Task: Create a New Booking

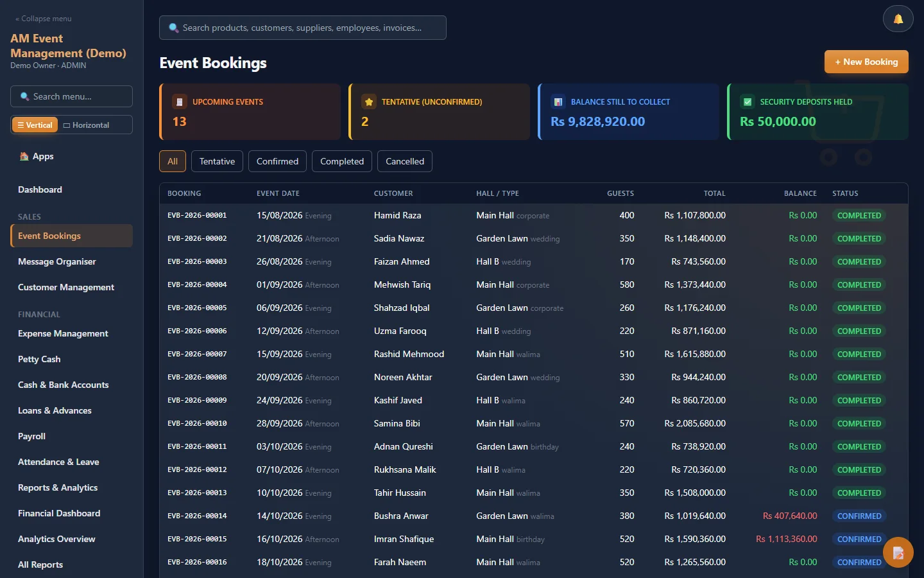Action: click(866, 62)
